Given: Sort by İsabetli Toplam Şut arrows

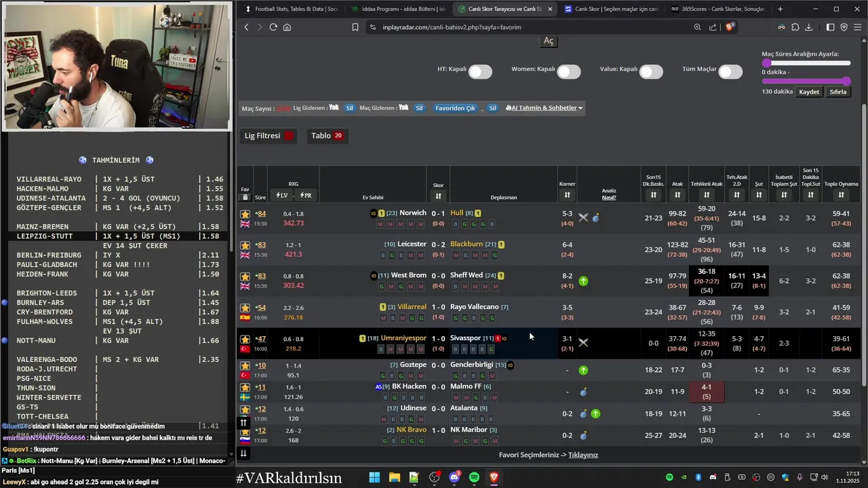Looking at the screenshot, I should point(784,195).
